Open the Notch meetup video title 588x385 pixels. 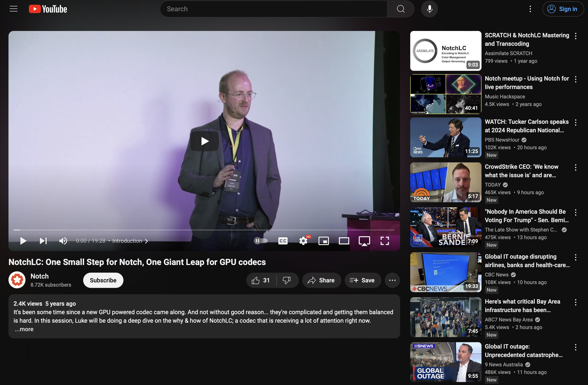(x=526, y=83)
